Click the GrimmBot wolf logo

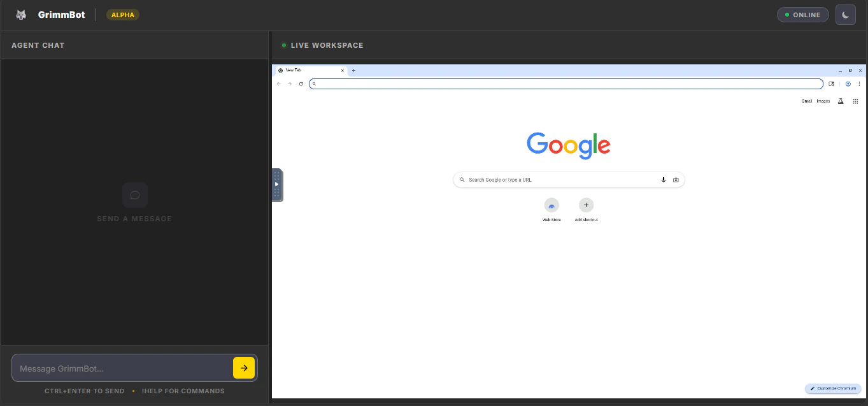tap(21, 14)
